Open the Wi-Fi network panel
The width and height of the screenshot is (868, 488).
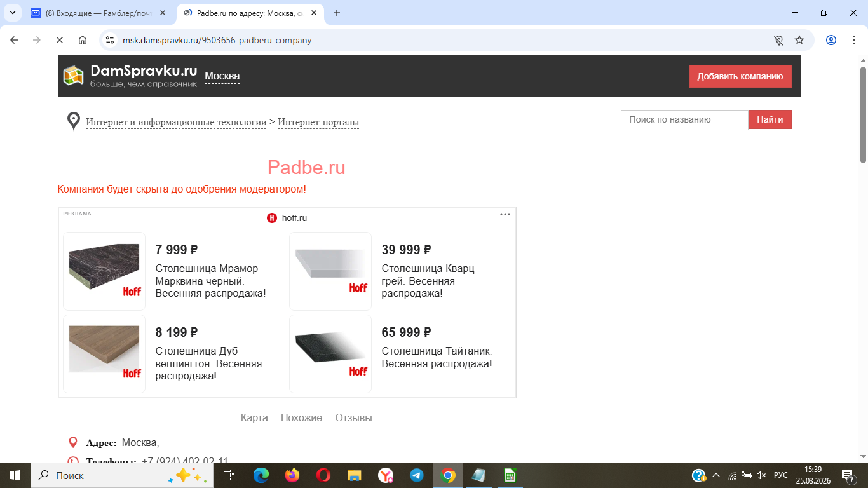[x=732, y=475]
